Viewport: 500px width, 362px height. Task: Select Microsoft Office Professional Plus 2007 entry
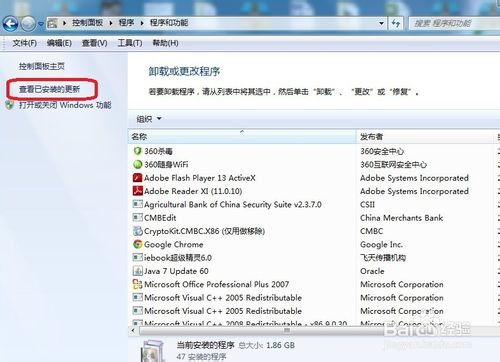216,284
